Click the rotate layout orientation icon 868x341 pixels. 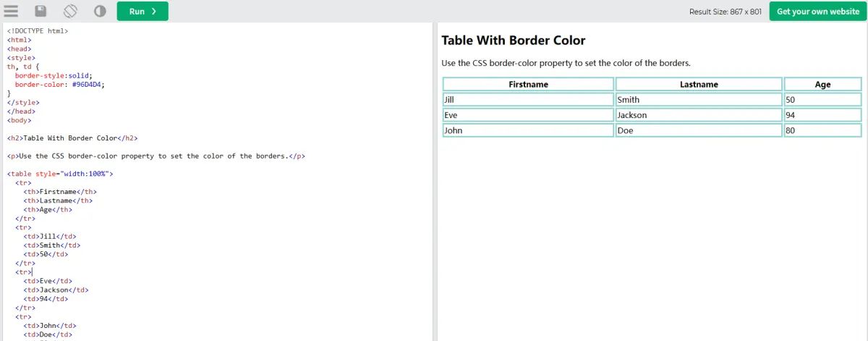point(70,11)
